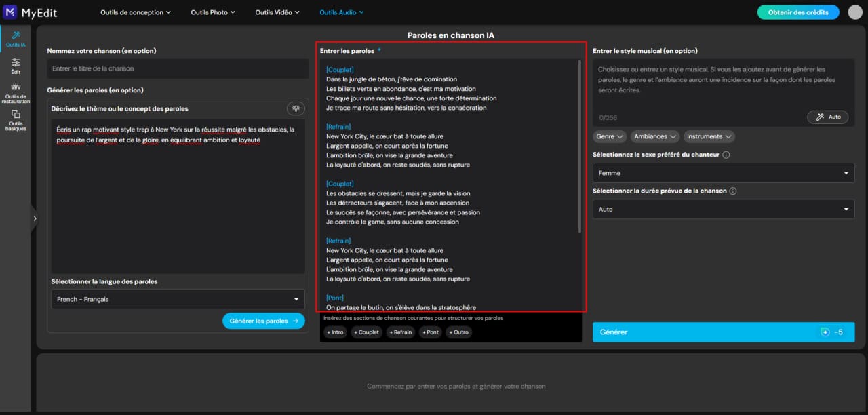The width and height of the screenshot is (868, 415).
Task: Open the lyrics language dropdown French – Français
Action: [x=178, y=299]
